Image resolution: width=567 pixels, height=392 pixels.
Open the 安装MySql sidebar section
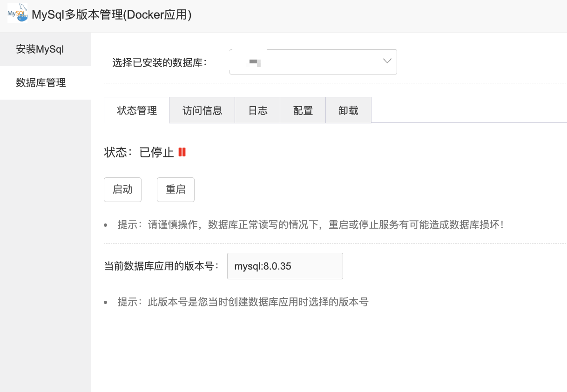46,49
